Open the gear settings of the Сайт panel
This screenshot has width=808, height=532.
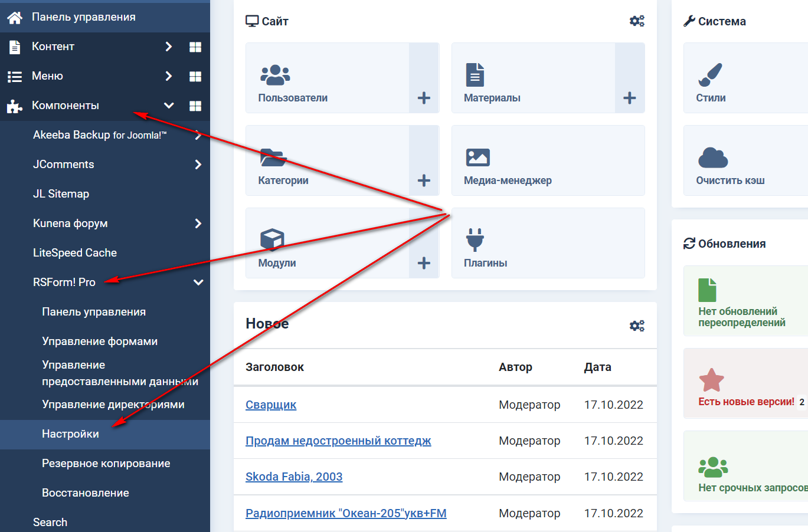click(637, 21)
